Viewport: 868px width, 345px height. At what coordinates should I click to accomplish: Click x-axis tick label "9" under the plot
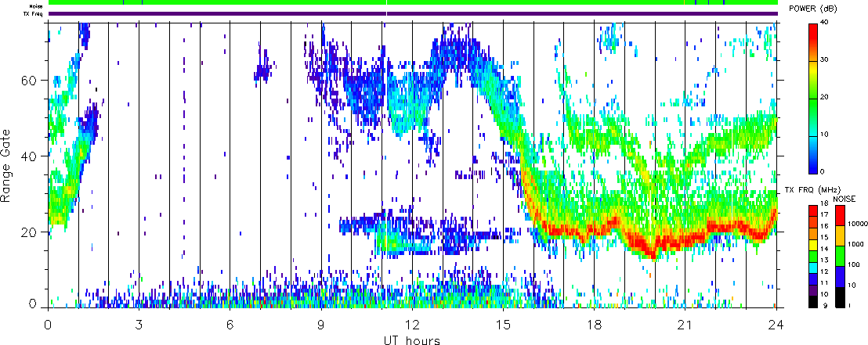click(x=321, y=325)
